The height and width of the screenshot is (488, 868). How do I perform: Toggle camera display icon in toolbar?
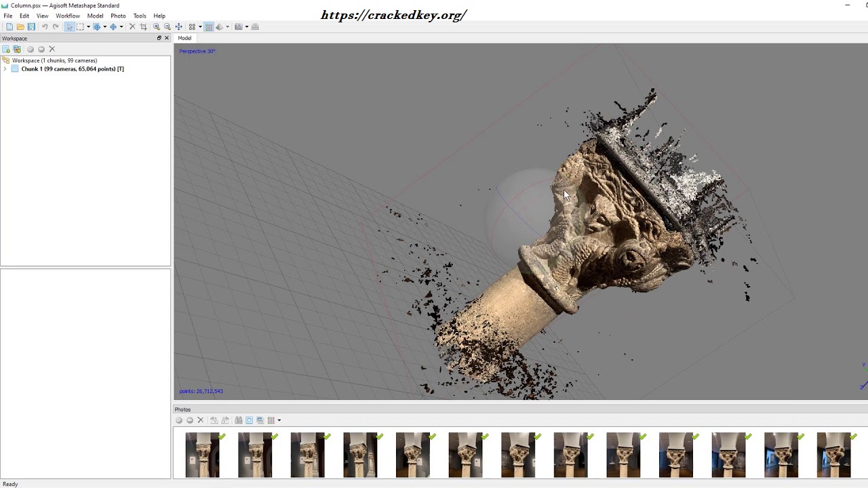238,26
